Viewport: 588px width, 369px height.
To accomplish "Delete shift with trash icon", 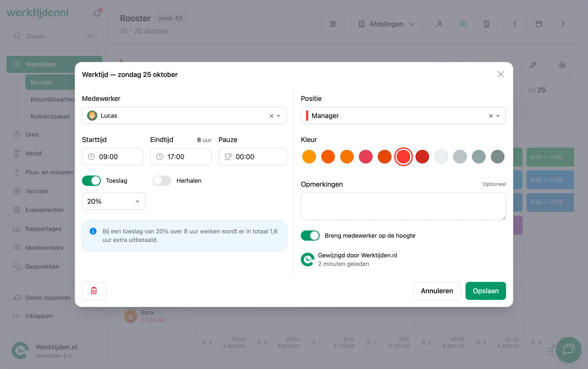I will (x=94, y=291).
